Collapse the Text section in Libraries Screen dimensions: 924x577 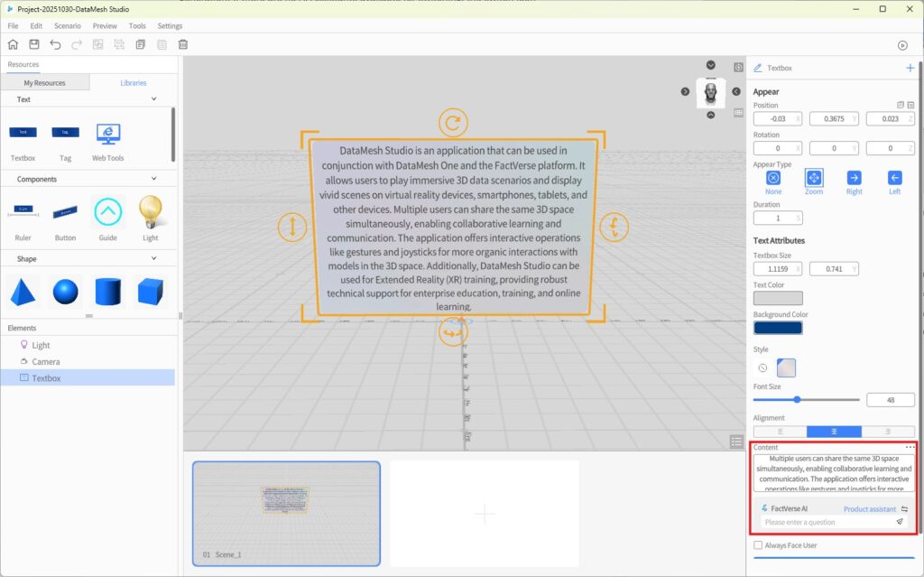[x=153, y=99]
